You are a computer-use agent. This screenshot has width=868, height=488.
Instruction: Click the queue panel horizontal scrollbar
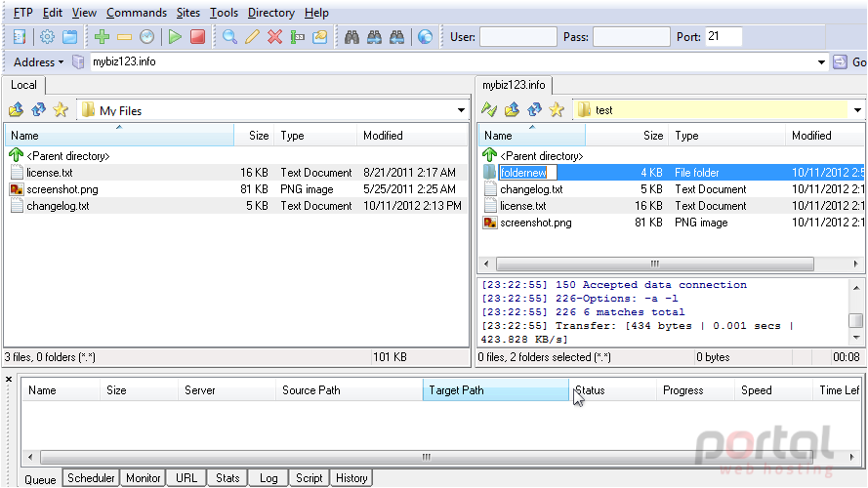[427, 457]
